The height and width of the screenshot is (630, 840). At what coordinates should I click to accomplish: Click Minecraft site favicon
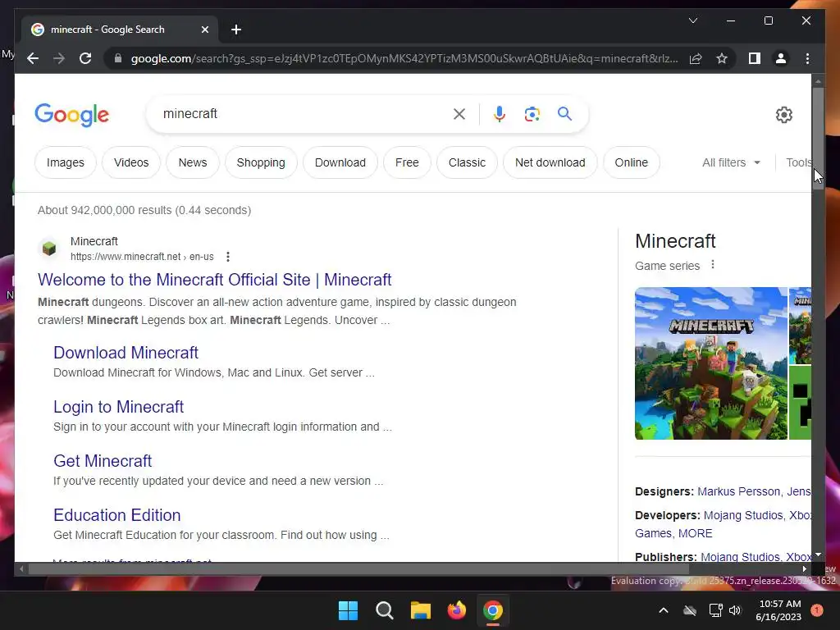(49, 249)
